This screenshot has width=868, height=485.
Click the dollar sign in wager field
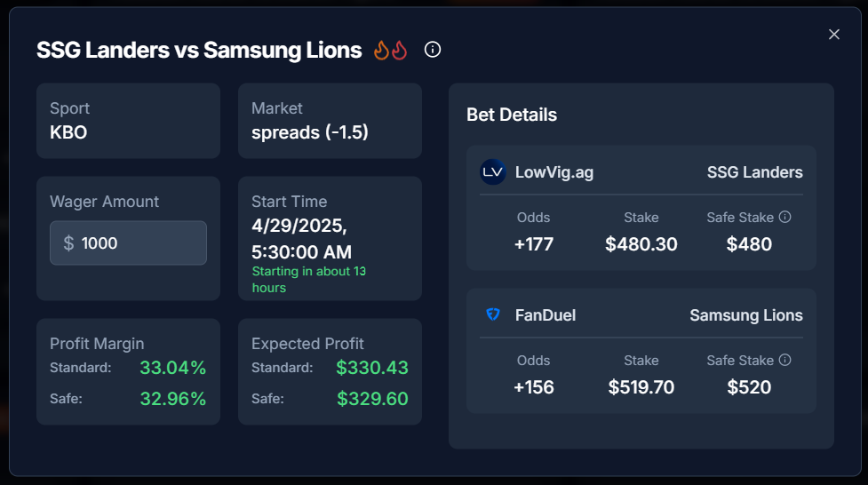coord(68,243)
